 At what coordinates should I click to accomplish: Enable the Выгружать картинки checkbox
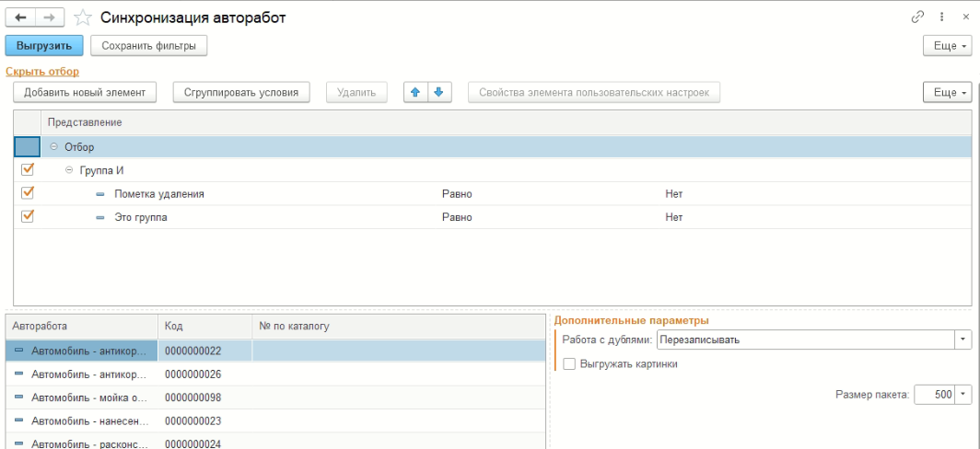569,364
